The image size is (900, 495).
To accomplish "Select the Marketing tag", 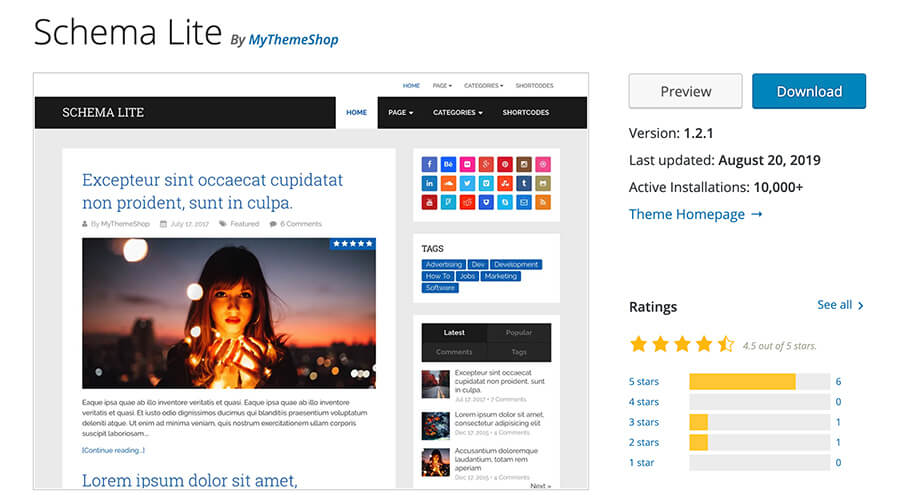I will pos(501,276).
